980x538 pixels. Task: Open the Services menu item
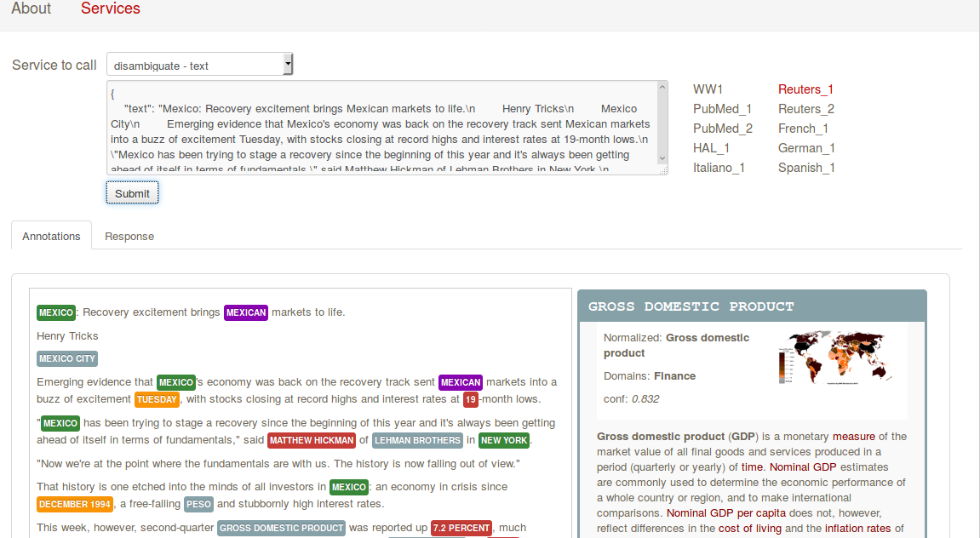(x=111, y=9)
